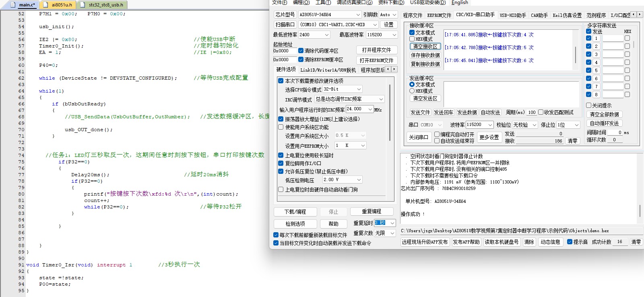Toggle 清除EEPROM缓冲区 checkbox
Viewport: 644px width, 297px height.
(301, 60)
